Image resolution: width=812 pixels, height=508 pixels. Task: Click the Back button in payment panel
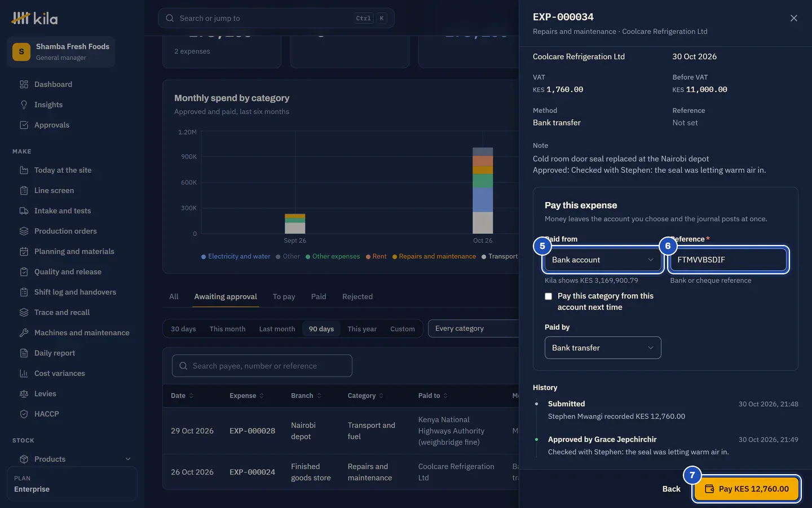click(671, 489)
